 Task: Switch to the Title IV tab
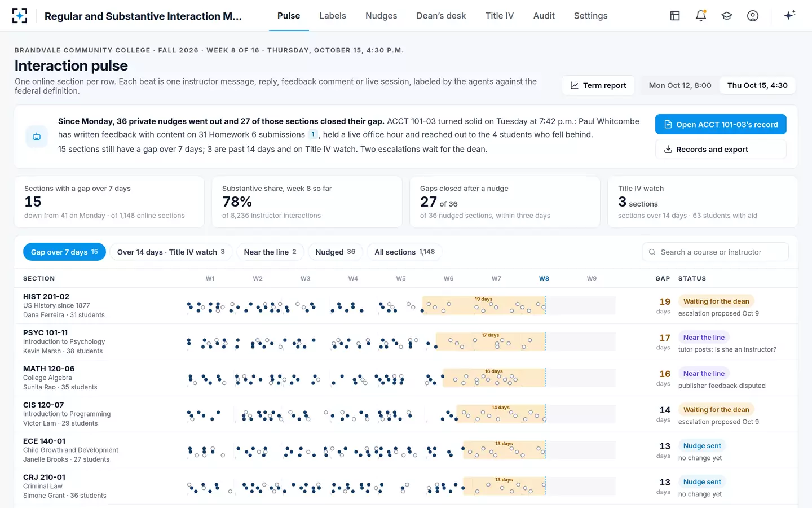500,16
